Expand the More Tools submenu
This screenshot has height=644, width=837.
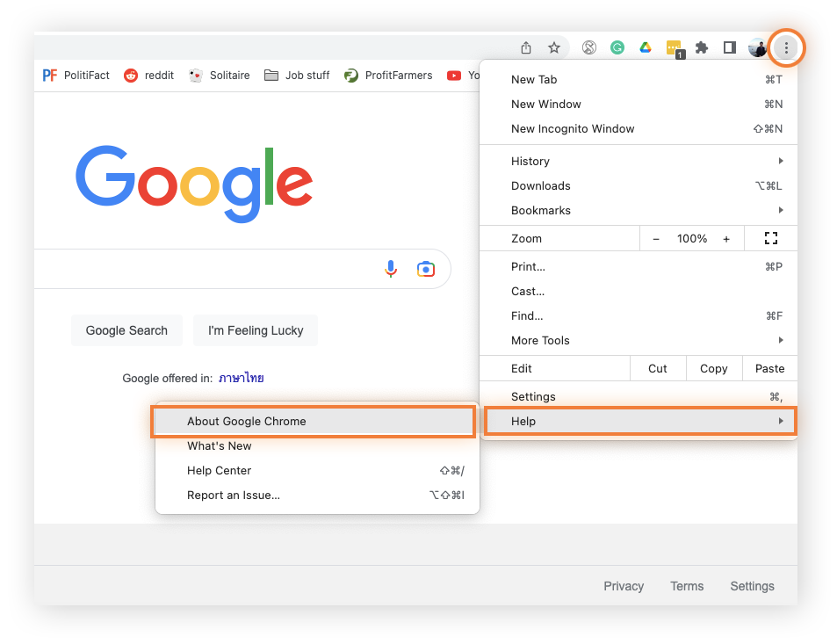click(x=539, y=340)
